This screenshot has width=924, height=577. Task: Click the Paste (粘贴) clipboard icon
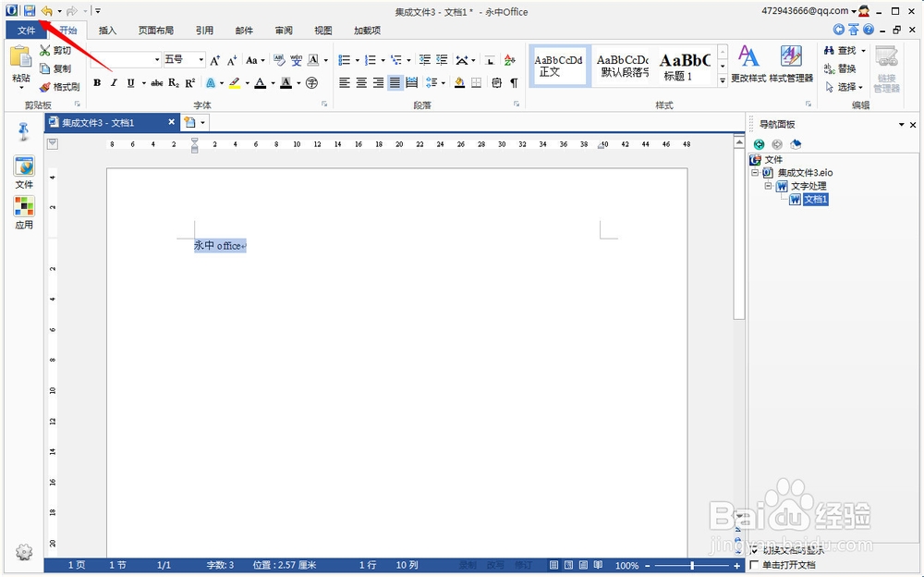(x=20, y=56)
